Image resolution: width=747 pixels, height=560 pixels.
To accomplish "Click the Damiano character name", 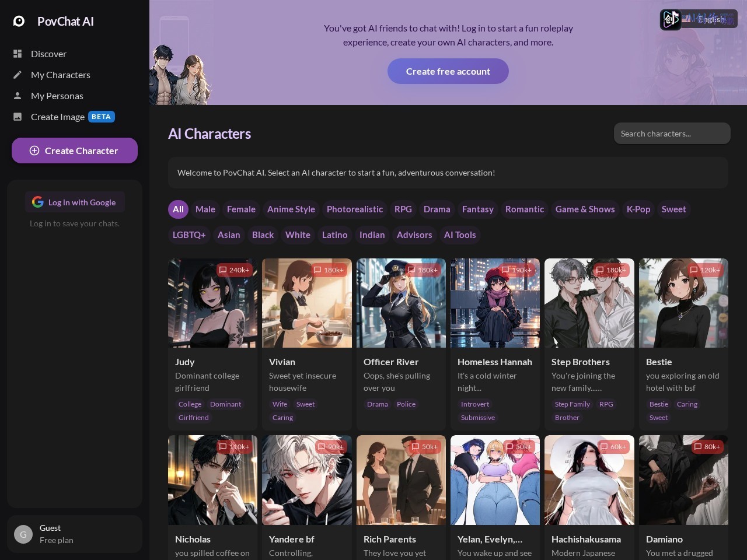I will coord(664,539).
